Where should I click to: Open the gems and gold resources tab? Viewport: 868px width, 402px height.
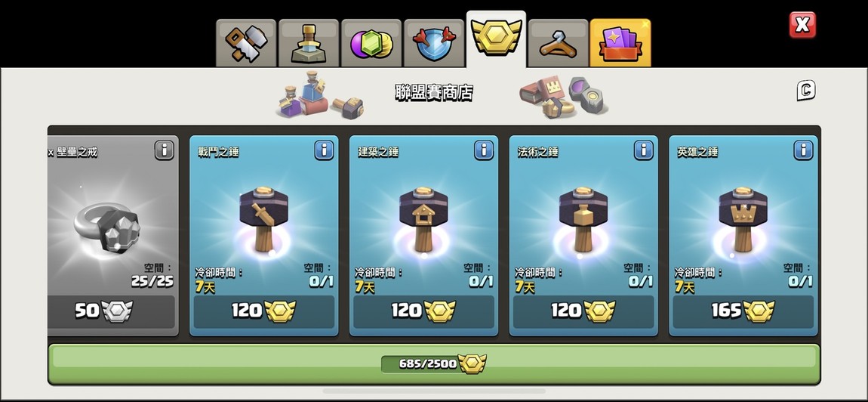point(371,43)
